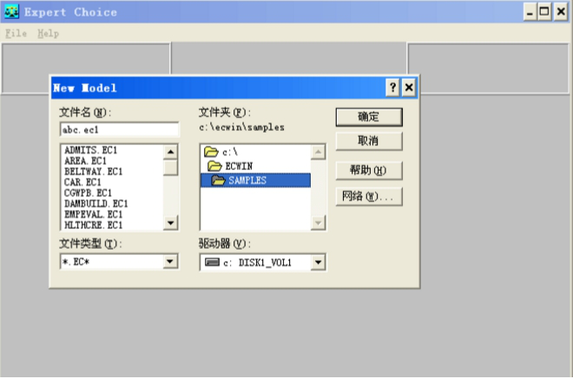573x392 pixels.
Task: Click the 帮助(H) button
Action: (x=369, y=170)
